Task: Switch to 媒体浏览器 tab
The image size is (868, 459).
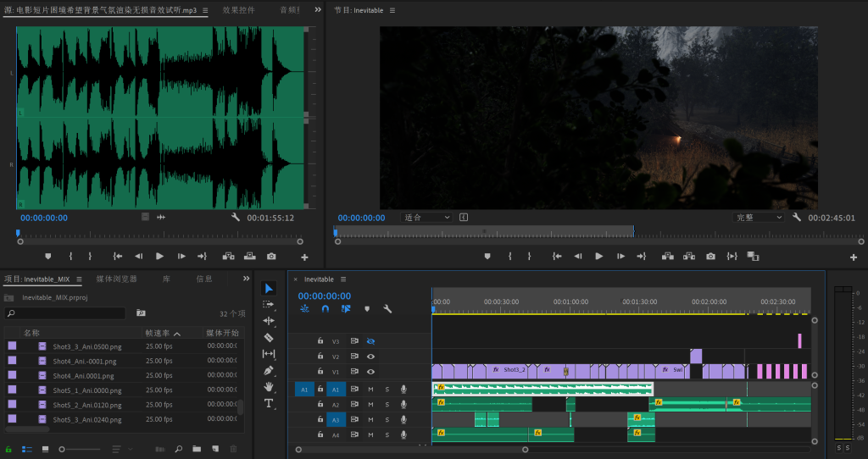Action: point(116,279)
